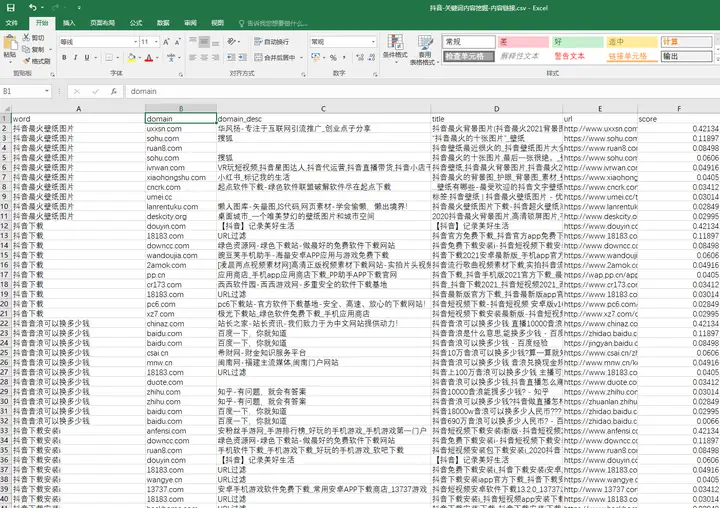Image resolution: width=720 pixels, height=508 pixels.
Task: Select column C header
Action: [x=323, y=109]
